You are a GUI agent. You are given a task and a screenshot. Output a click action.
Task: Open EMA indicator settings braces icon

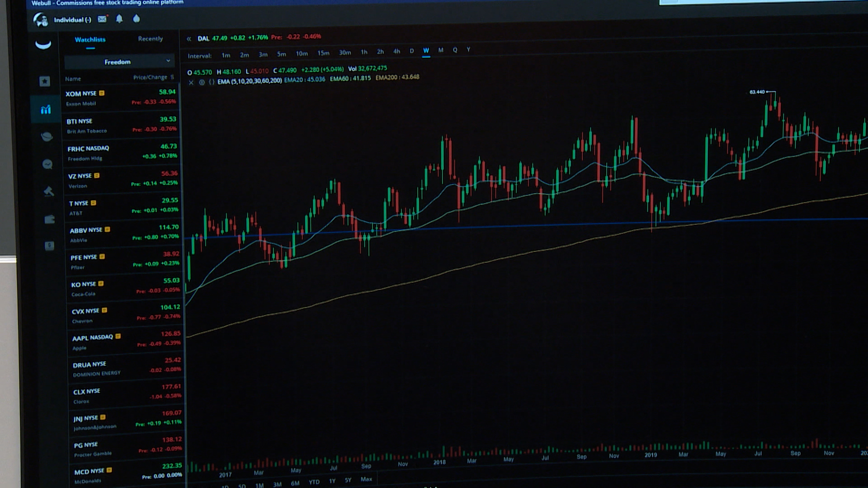click(211, 82)
